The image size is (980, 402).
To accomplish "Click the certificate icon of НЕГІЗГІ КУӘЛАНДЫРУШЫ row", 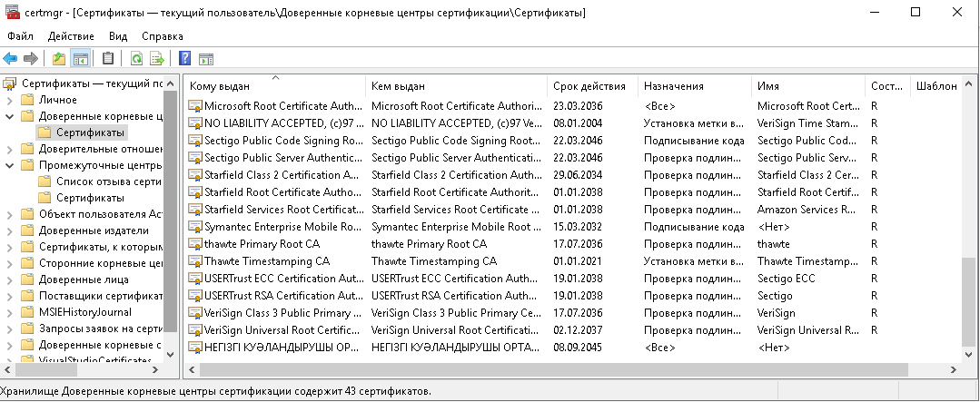I will click(x=195, y=348).
